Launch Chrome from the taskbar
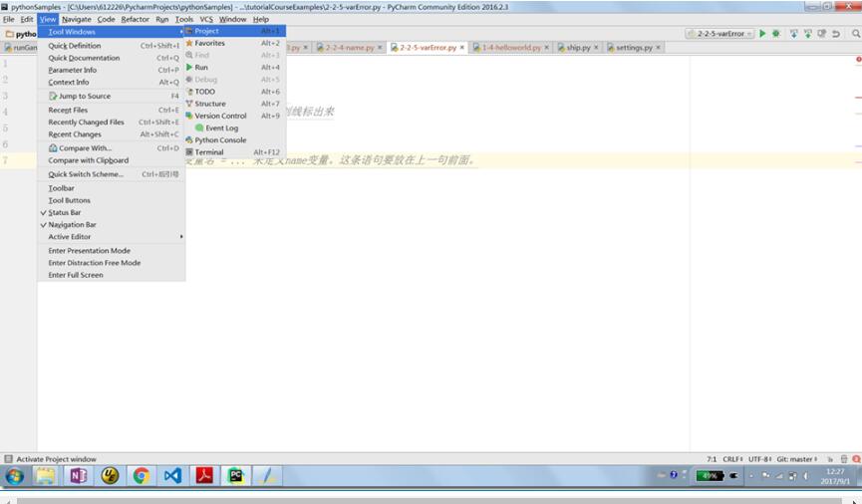 (142, 475)
